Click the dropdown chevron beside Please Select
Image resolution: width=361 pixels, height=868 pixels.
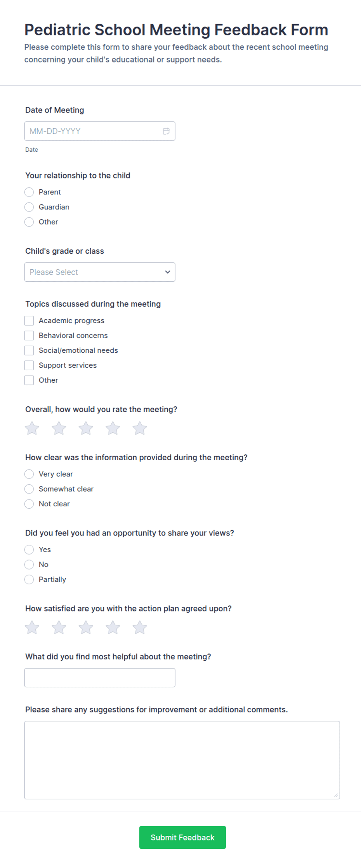click(168, 272)
